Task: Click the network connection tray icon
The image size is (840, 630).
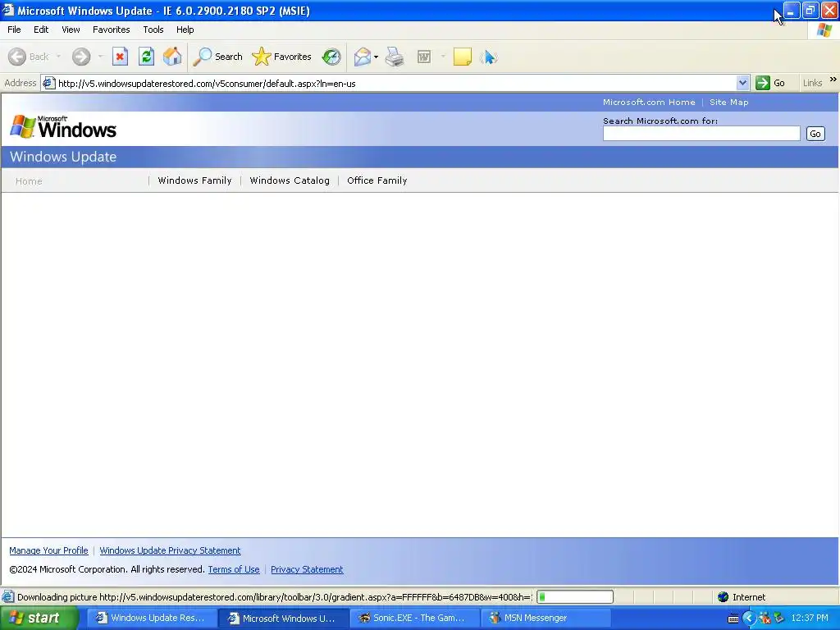Action: tap(779, 619)
